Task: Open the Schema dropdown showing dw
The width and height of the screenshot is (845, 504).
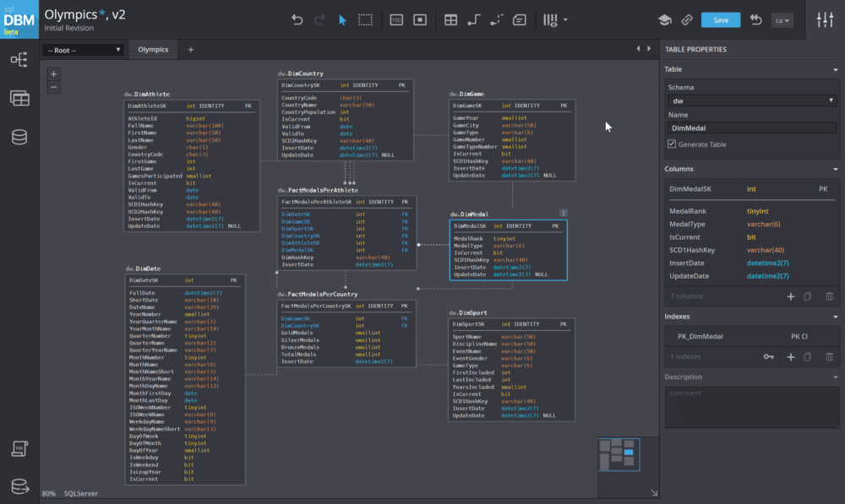Action: [750, 100]
